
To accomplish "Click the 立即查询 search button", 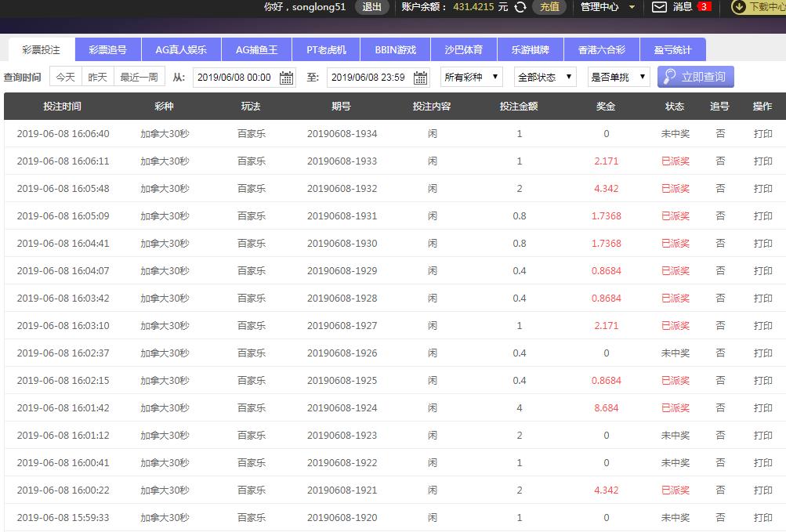I will [696, 77].
